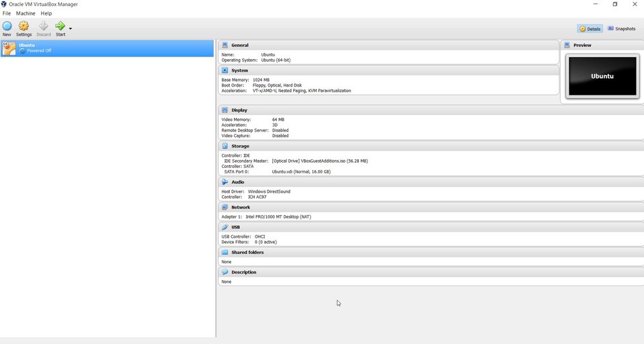Open the Storage settings header link
644x344 pixels.
click(240, 146)
